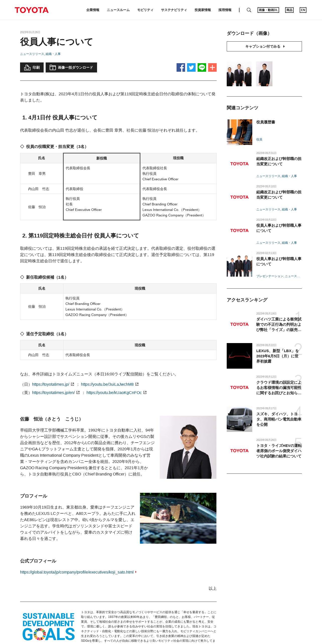Click TOYOTA logo beside 05月10日 article
This screenshot has height=644, width=322.
pos(239,197)
